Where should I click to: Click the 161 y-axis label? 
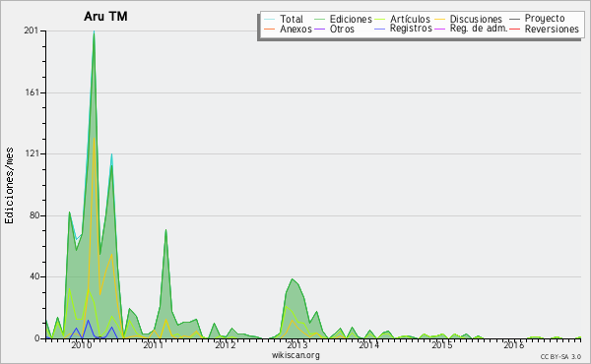tap(33, 92)
